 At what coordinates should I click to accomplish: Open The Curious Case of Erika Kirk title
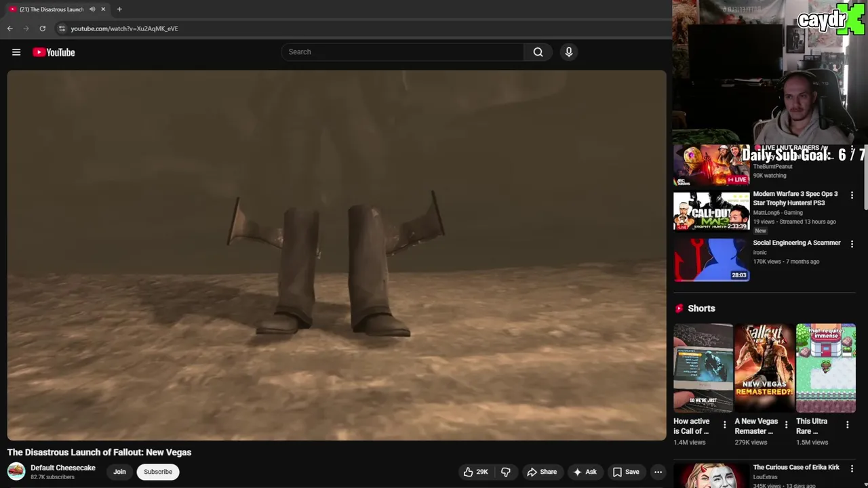click(x=796, y=467)
